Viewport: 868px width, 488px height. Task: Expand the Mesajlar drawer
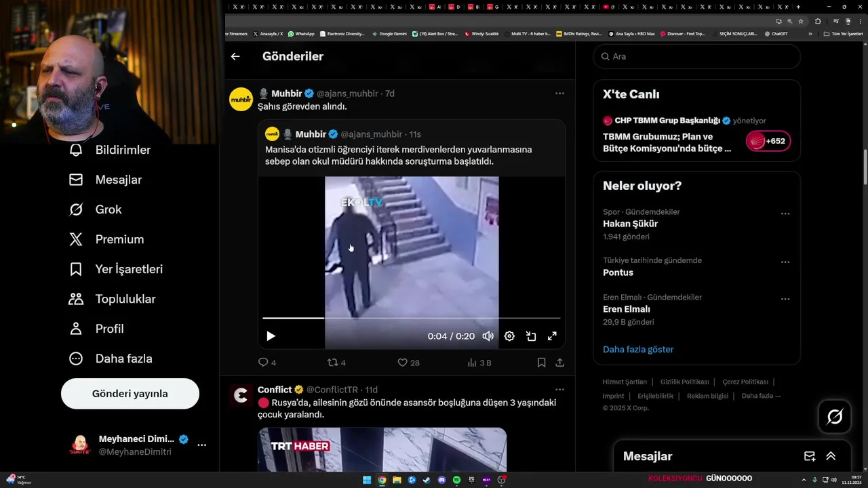click(831, 456)
